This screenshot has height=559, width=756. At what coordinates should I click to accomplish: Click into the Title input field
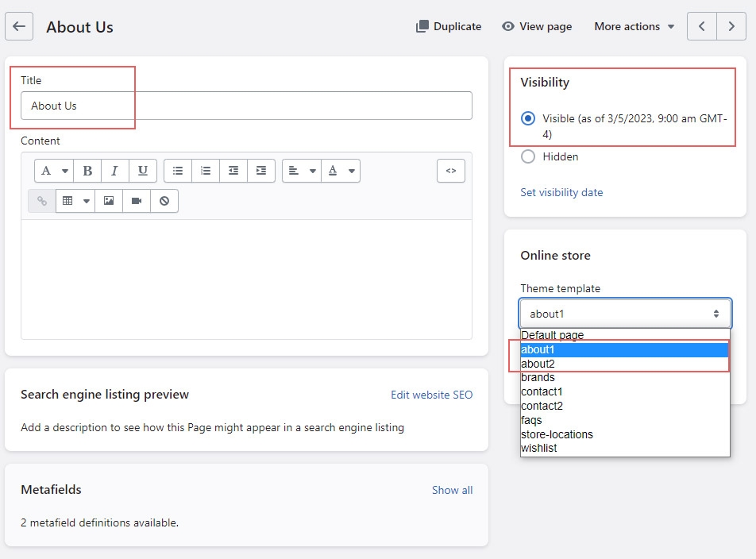coord(246,106)
